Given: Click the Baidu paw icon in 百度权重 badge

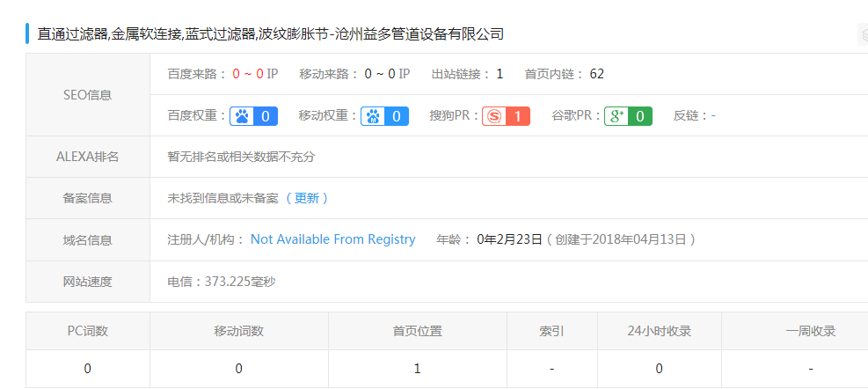Looking at the screenshot, I should click(x=242, y=116).
